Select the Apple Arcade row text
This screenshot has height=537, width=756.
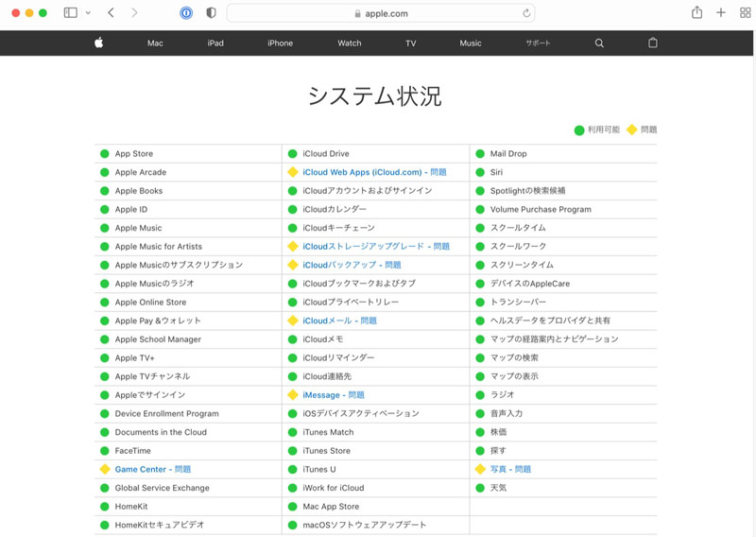pyautogui.click(x=141, y=172)
